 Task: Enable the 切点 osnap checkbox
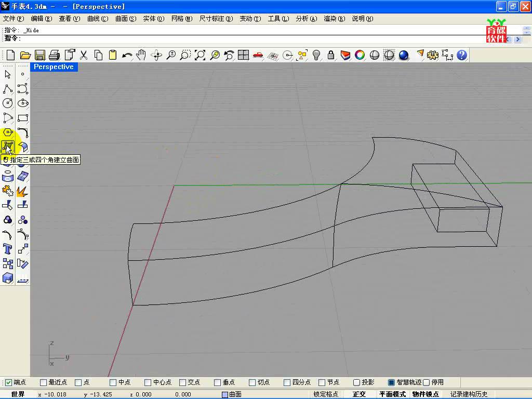tap(252, 382)
